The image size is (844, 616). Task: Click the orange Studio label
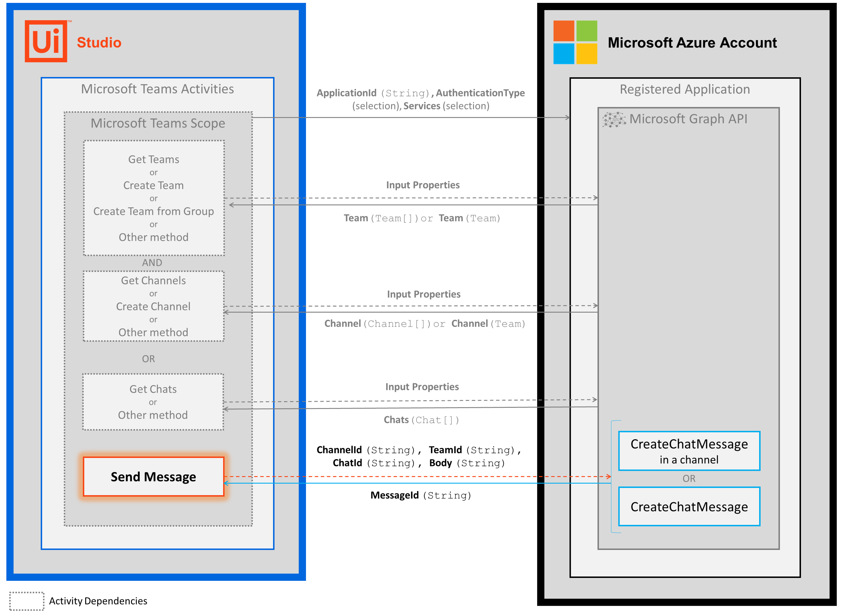(99, 42)
